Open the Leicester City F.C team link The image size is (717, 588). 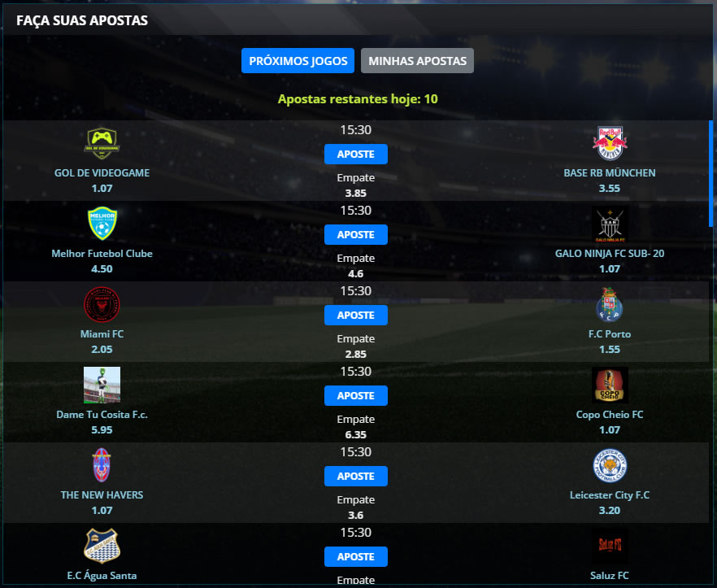610,495
